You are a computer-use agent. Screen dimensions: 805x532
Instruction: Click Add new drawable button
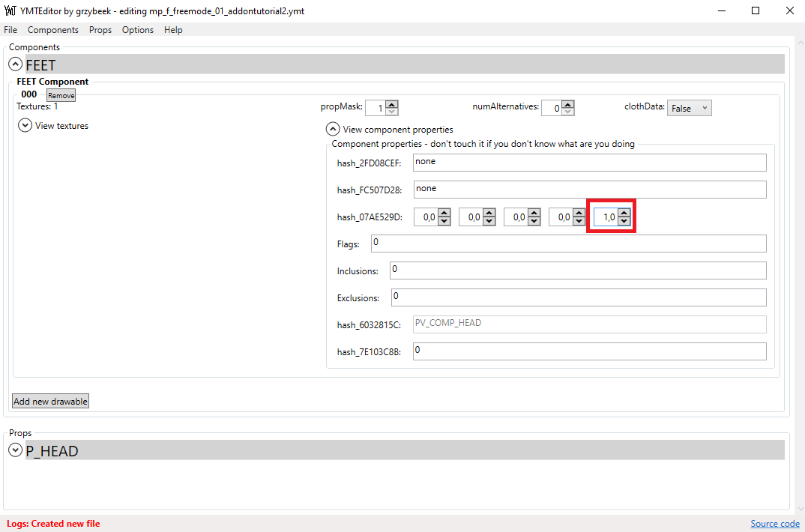tap(50, 401)
